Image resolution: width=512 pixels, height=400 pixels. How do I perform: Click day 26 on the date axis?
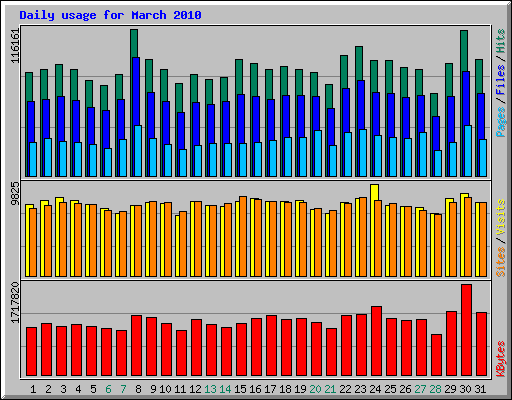[405, 389]
